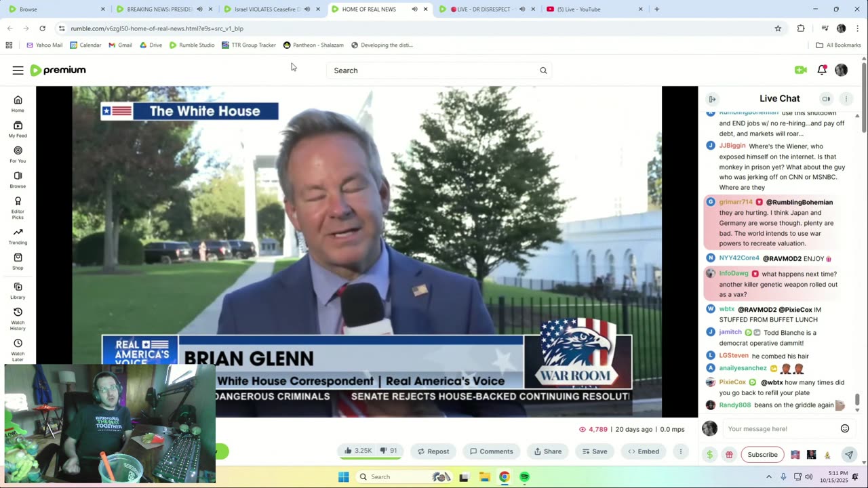
Task: Open Yahoo Mail bookmark
Action: [44, 45]
